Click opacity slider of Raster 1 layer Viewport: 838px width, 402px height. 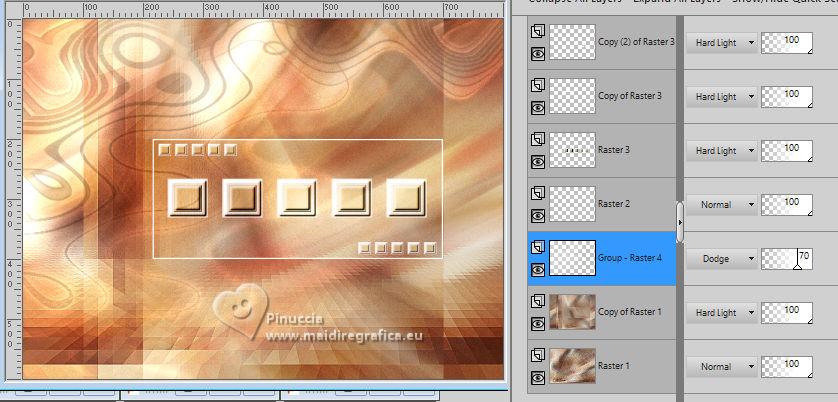tap(787, 367)
